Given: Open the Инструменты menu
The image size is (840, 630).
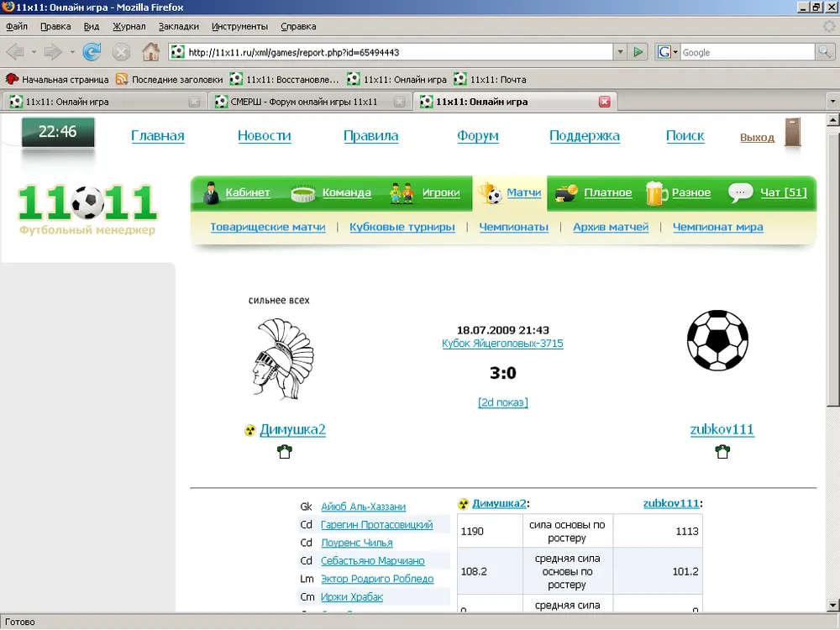Looking at the screenshot, I should point(239,26).
